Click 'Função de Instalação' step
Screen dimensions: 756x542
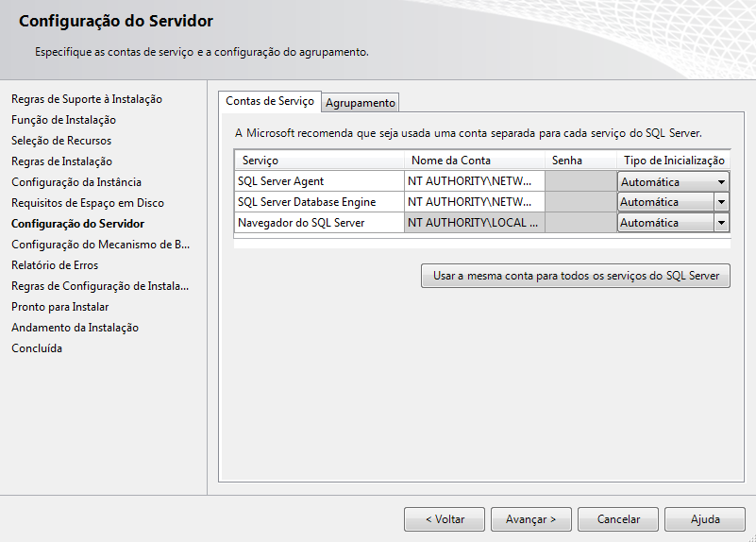click(x=63, y=120)
